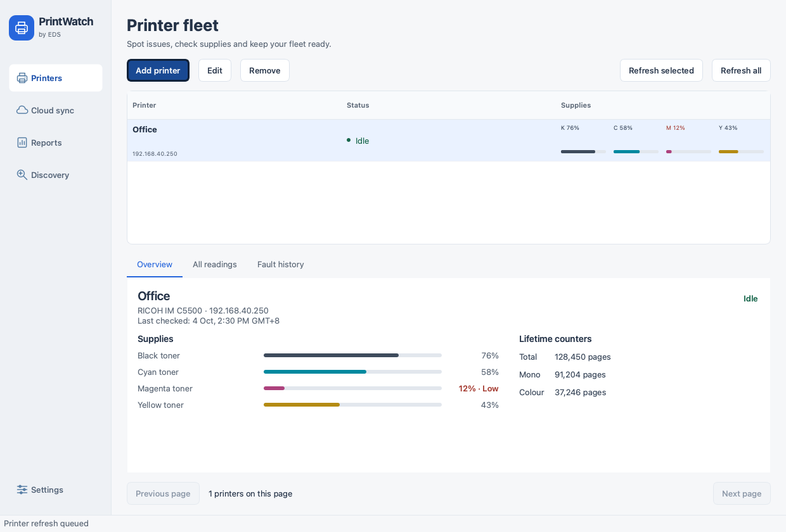The width and height of the screenshot is (786, 532).
Task: Click the green Idle label in Overview panel
Action: (751, 298)
